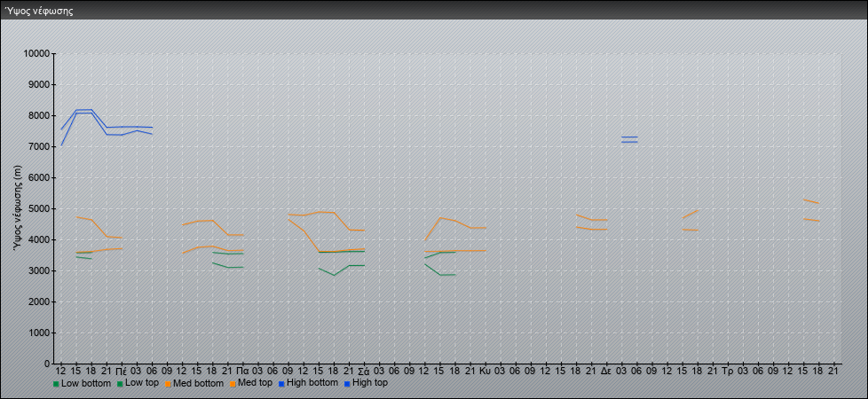Click the 9000 y-axis label
868x399 pixels.
tap(39, 84)
